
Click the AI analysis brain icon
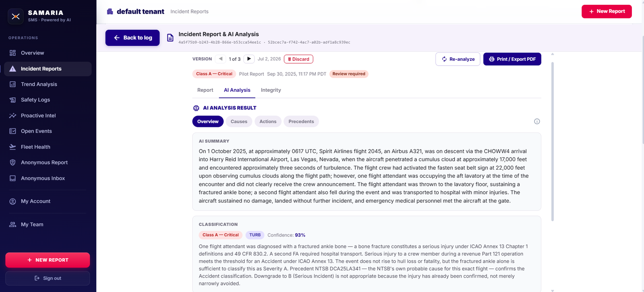[196, 108]
